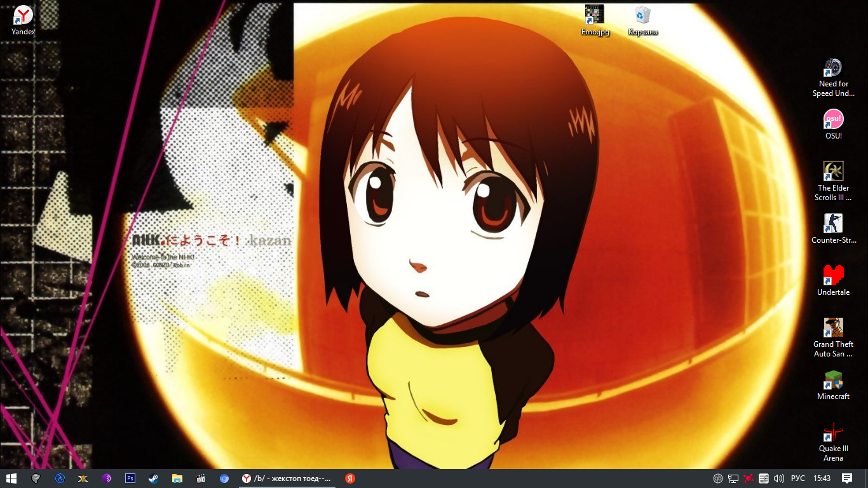Open Steam from the taskbar
This screenshot has width=868, height=488.
153,478
